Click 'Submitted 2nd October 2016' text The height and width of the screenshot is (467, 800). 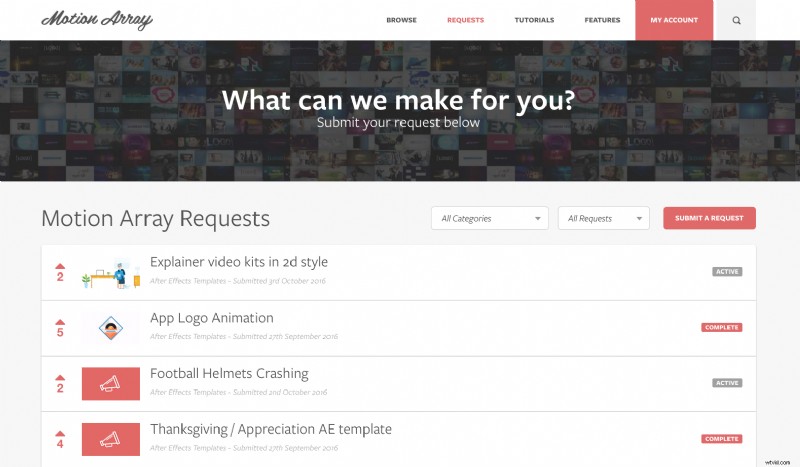280,392
